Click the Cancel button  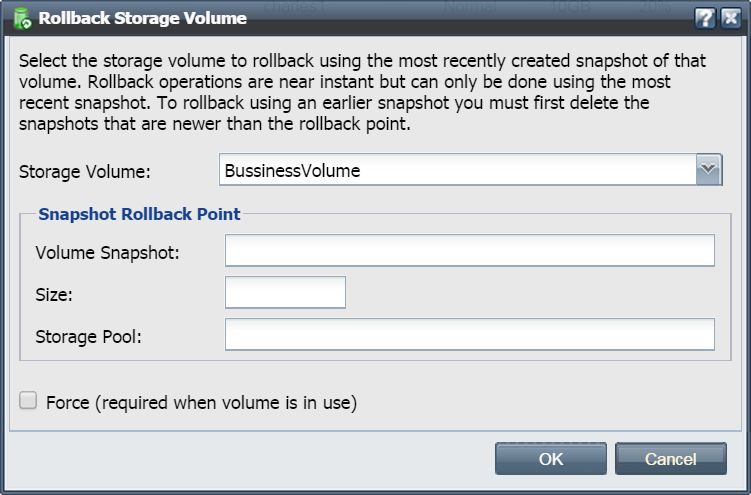point(671,459)
